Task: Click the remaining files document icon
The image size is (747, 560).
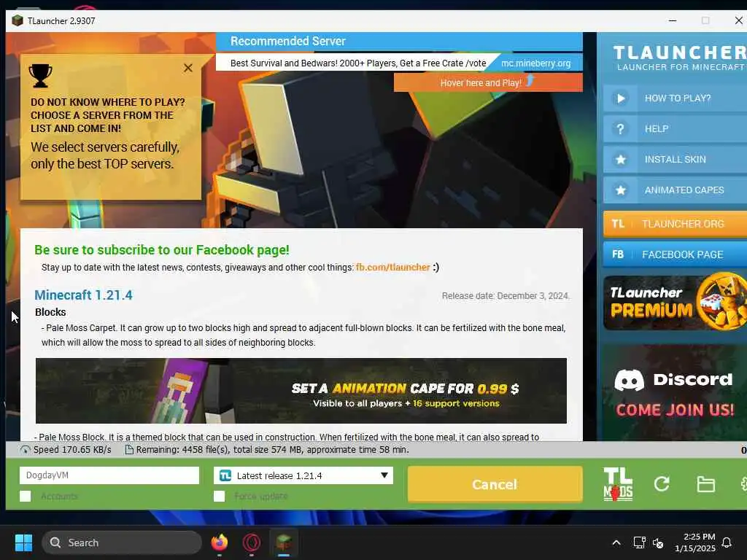Action: [x=128, y=450]
